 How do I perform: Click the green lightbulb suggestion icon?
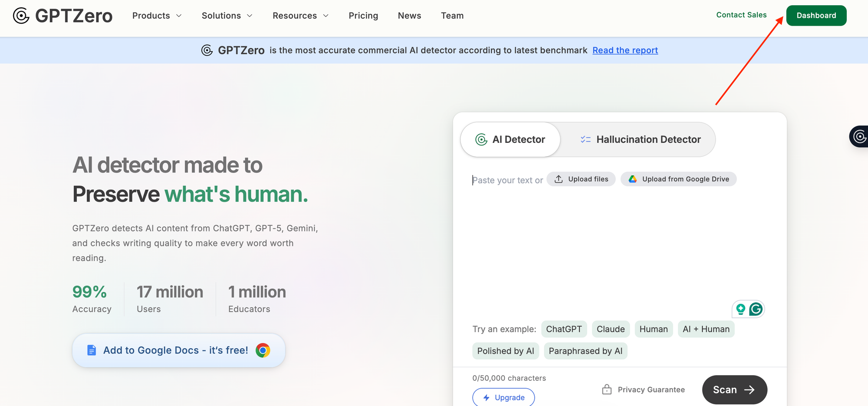741,309
